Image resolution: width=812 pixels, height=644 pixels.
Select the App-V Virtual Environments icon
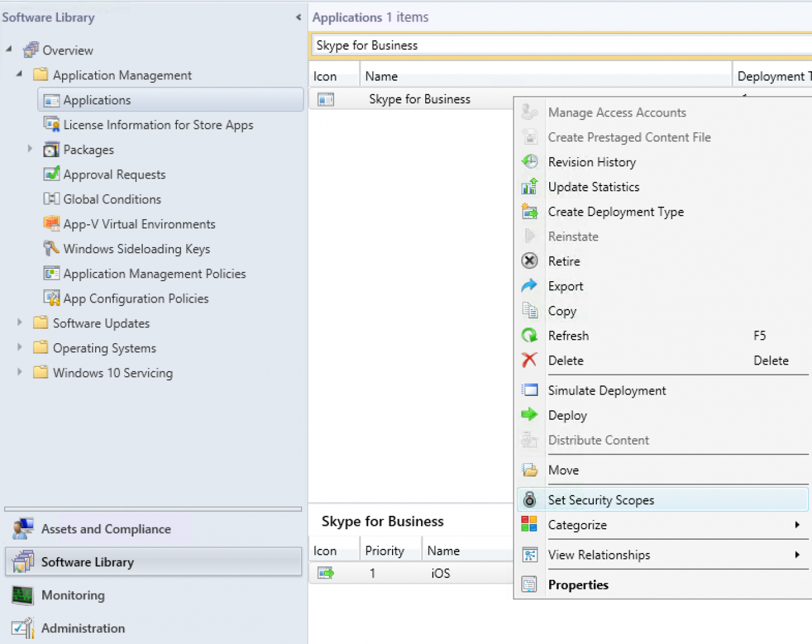[52, 224]
